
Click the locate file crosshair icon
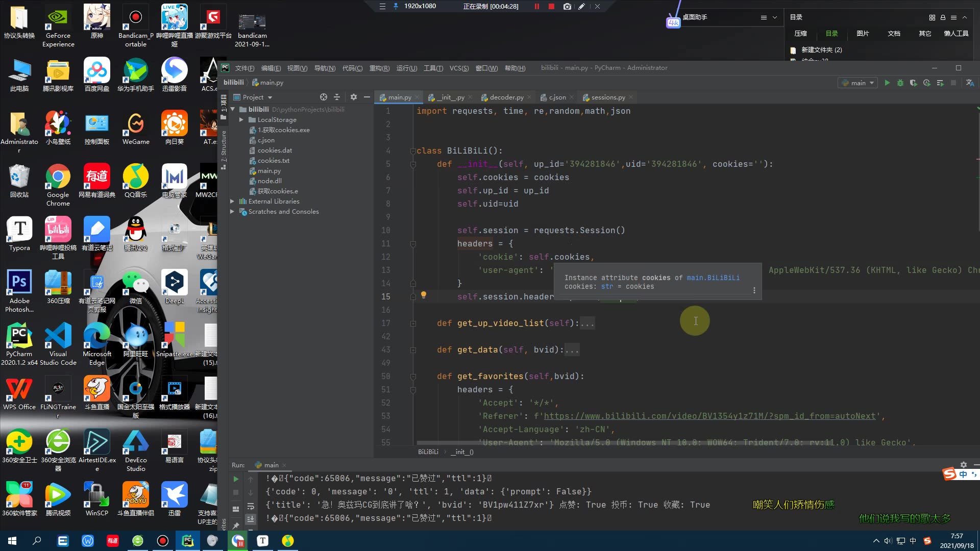[323, 97]
